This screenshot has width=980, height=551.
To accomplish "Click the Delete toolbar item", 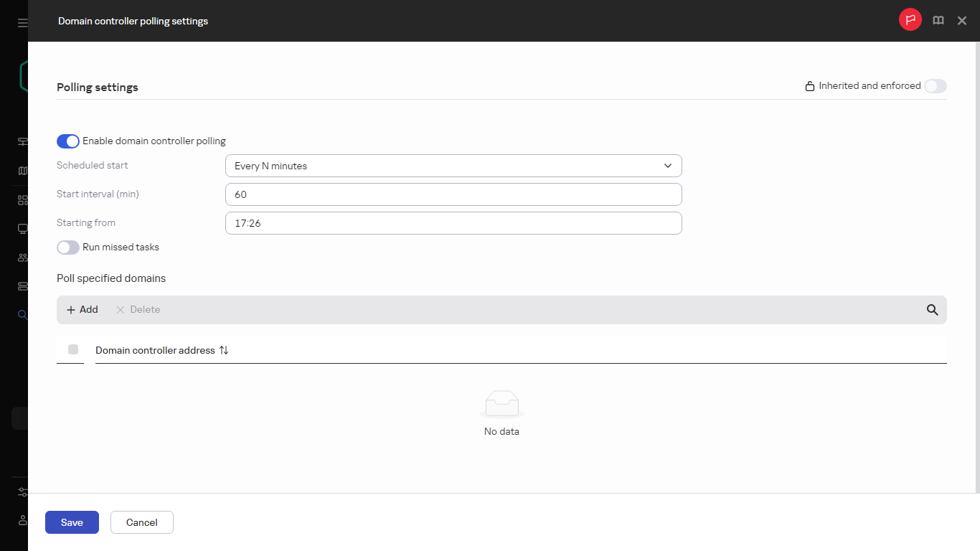I will (x=136, y=309).
